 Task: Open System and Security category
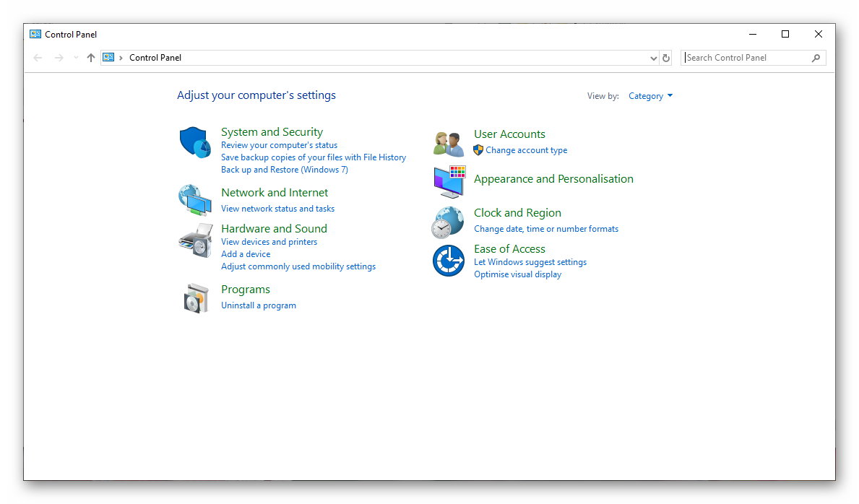tap(272, 132)
